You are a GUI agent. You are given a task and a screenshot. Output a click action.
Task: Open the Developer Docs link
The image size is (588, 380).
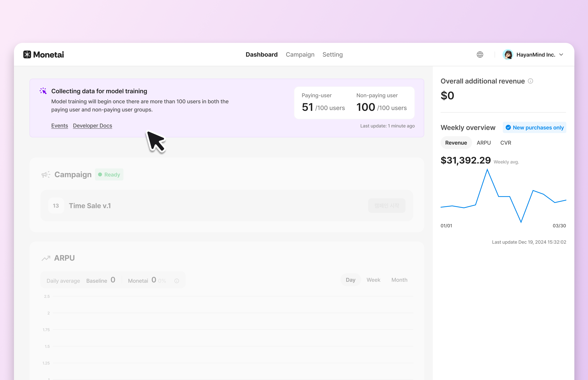pyautogui.click(x=92, y=125)
